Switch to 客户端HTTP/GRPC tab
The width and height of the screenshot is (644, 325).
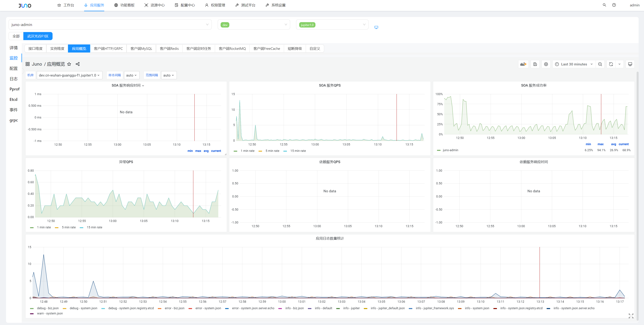(x=108, y=48)
